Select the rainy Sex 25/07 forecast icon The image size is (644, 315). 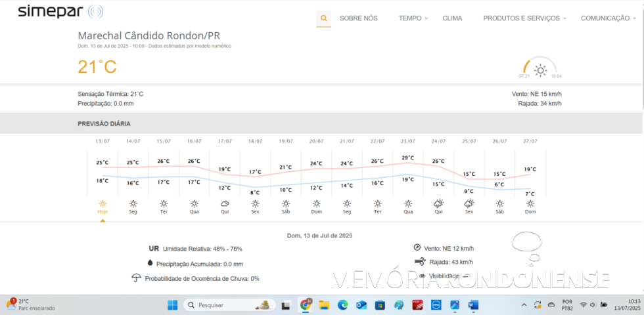(469, 203)
